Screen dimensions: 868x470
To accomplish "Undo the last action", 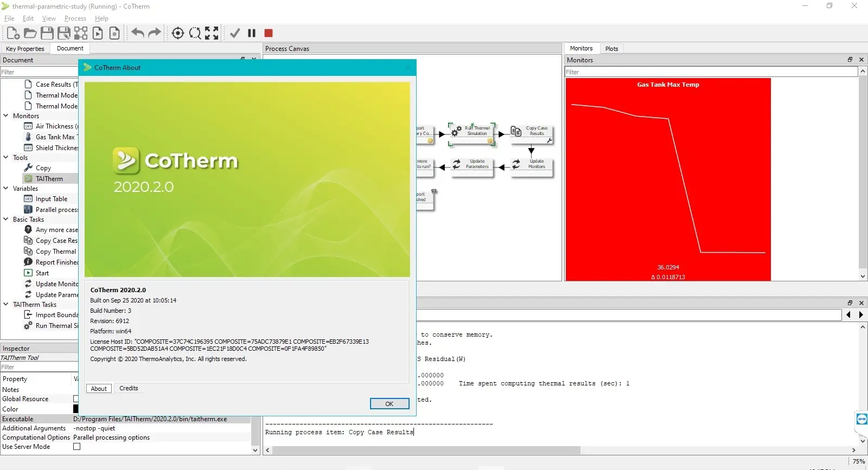I will point(138,33).
